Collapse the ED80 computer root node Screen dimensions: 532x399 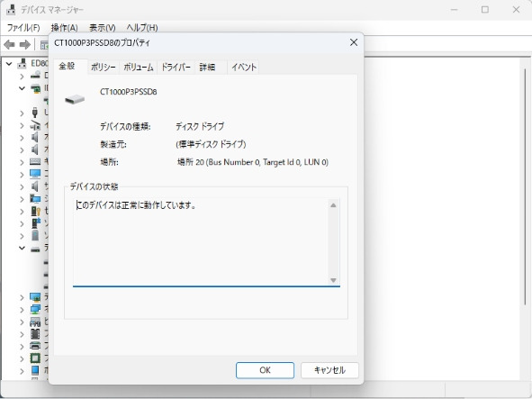9,64
